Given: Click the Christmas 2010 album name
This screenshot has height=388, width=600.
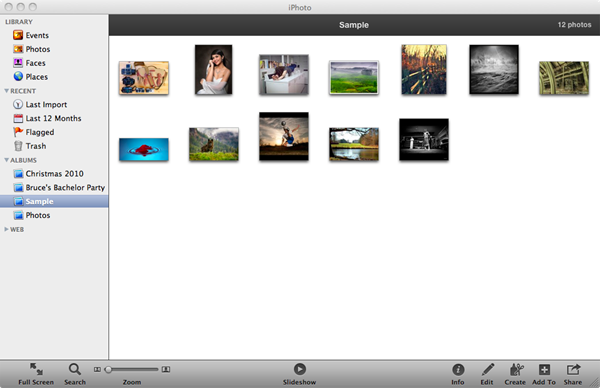Looking at the screenshot, I should click(x=55, y=174).
